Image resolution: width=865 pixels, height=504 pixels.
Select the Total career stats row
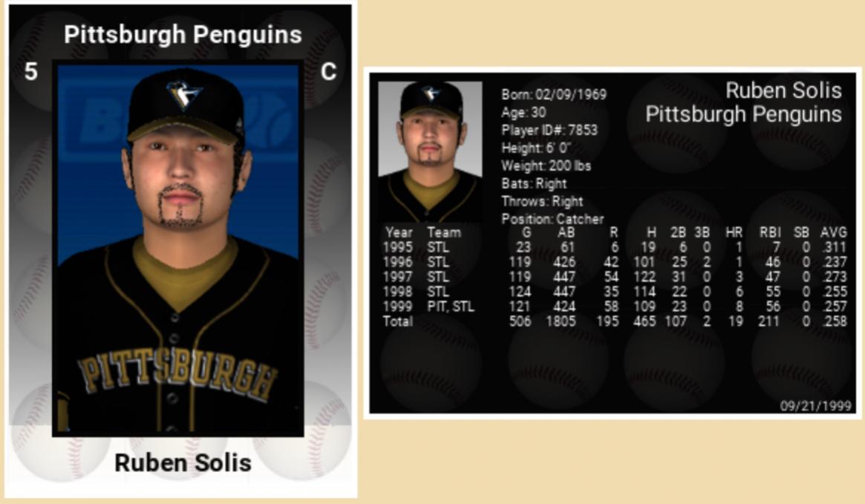[x=613, y=321]
